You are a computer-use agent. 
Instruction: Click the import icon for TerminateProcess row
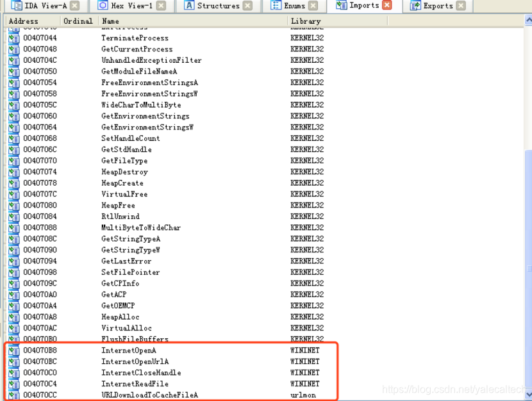click(14, 38)
